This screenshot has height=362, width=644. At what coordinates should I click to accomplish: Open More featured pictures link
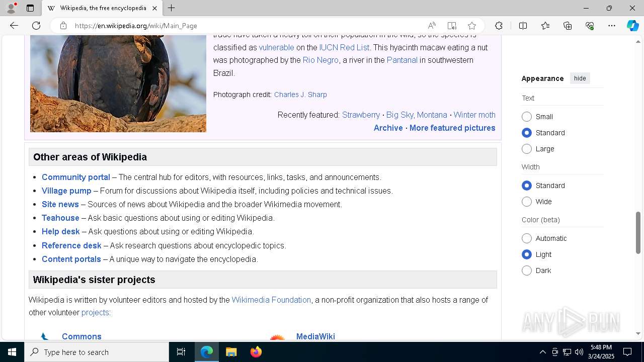point(452,128)
